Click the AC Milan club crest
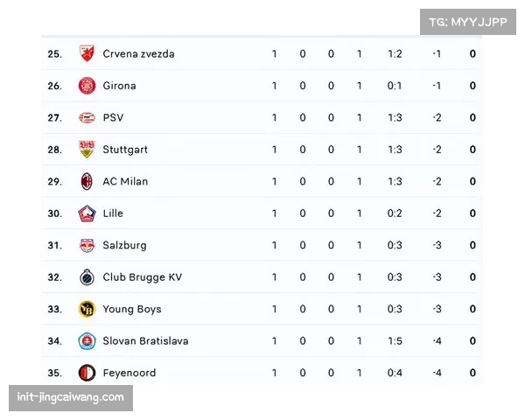 point(87,181)
